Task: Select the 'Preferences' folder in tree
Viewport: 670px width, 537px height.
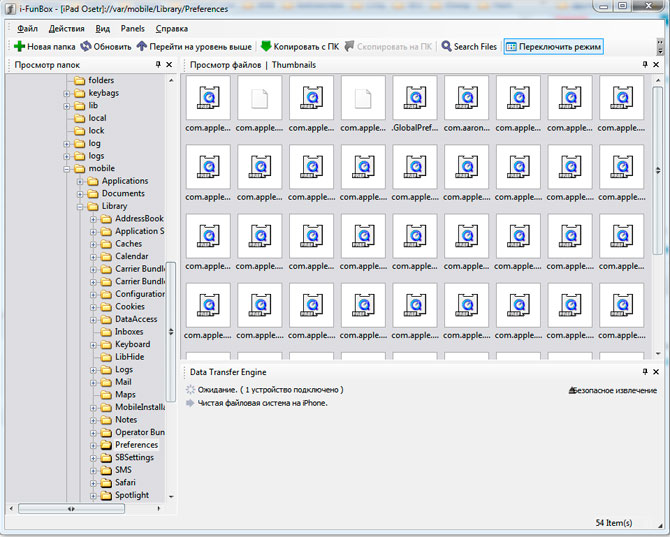Action: (x=136, y=445)
